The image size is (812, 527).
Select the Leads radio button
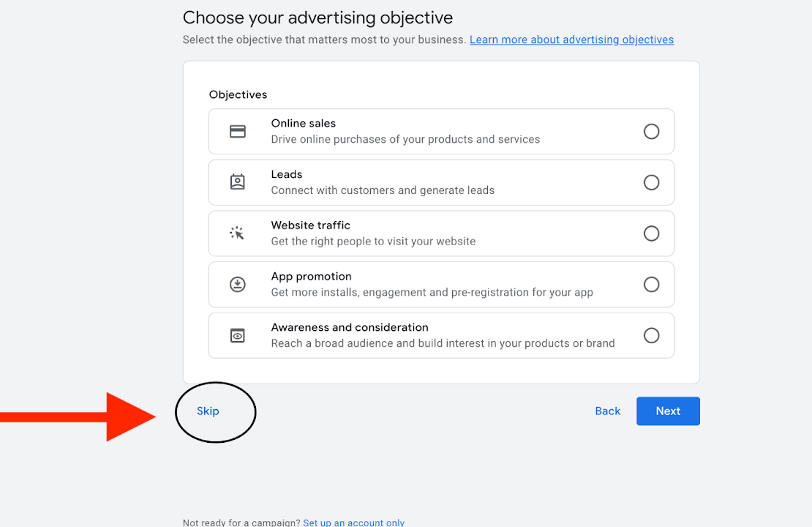651,182
